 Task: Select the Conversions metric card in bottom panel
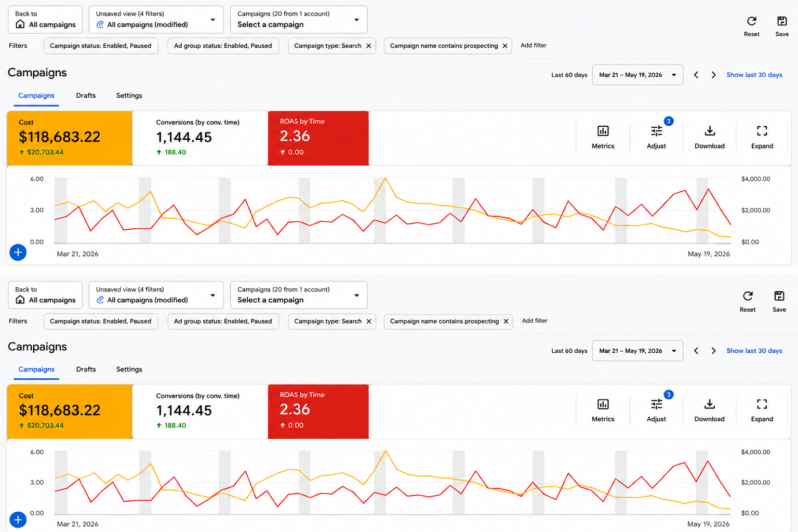click(200, 411)
